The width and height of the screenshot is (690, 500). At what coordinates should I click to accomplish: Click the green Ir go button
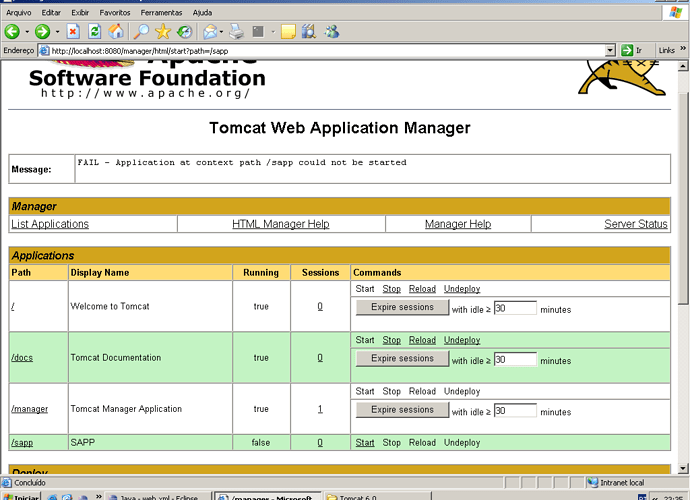(x=632, y=50)
